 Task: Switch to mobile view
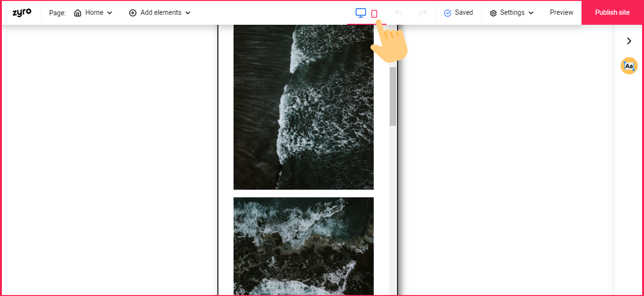[374, 13]
